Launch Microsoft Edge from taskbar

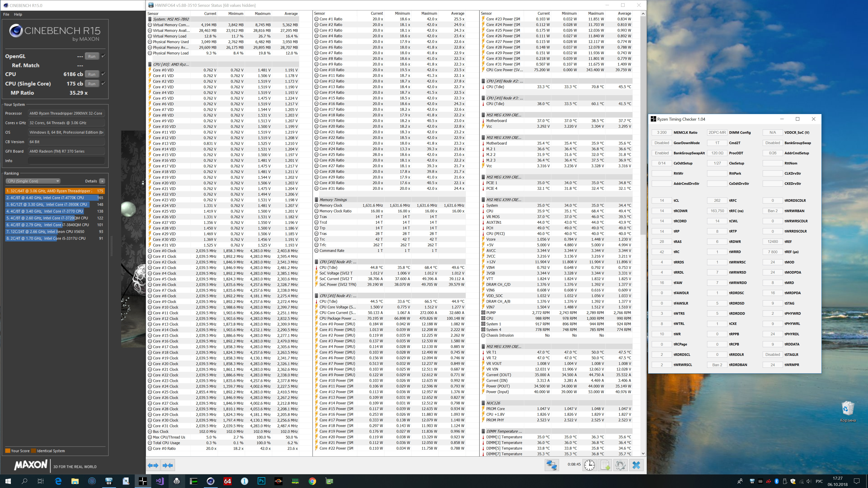(x=58, y=481)
